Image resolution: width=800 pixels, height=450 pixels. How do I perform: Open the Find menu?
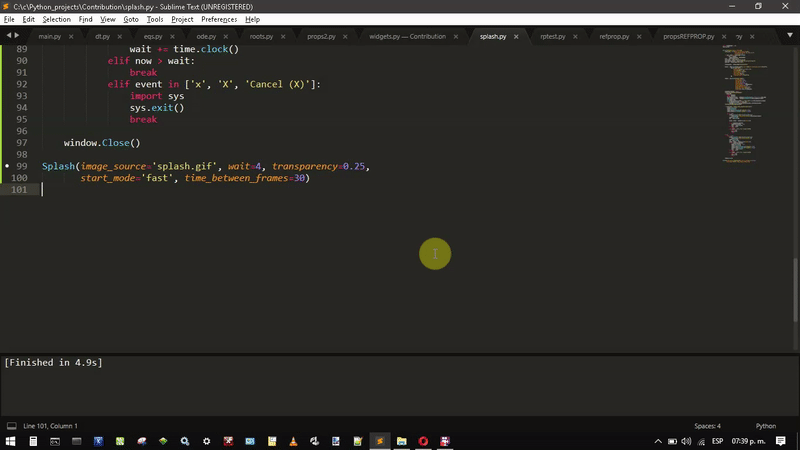coord(85,19)
